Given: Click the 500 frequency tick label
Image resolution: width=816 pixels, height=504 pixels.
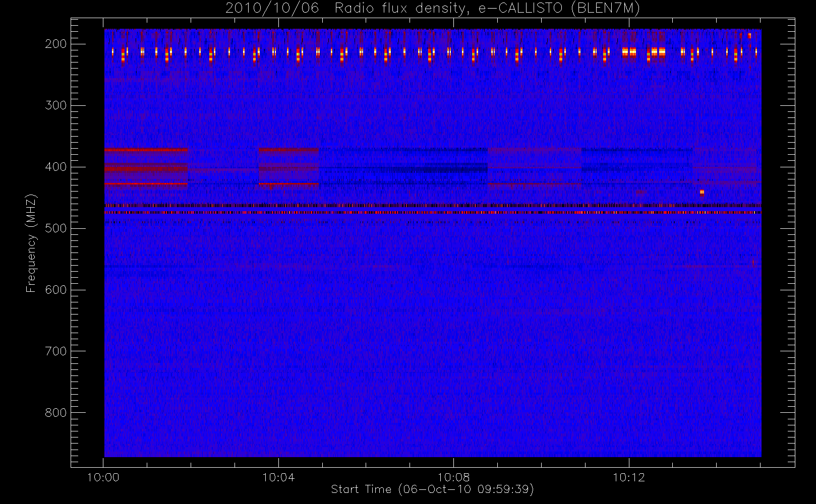Looking at the screenshot, I should coord(56,228).
